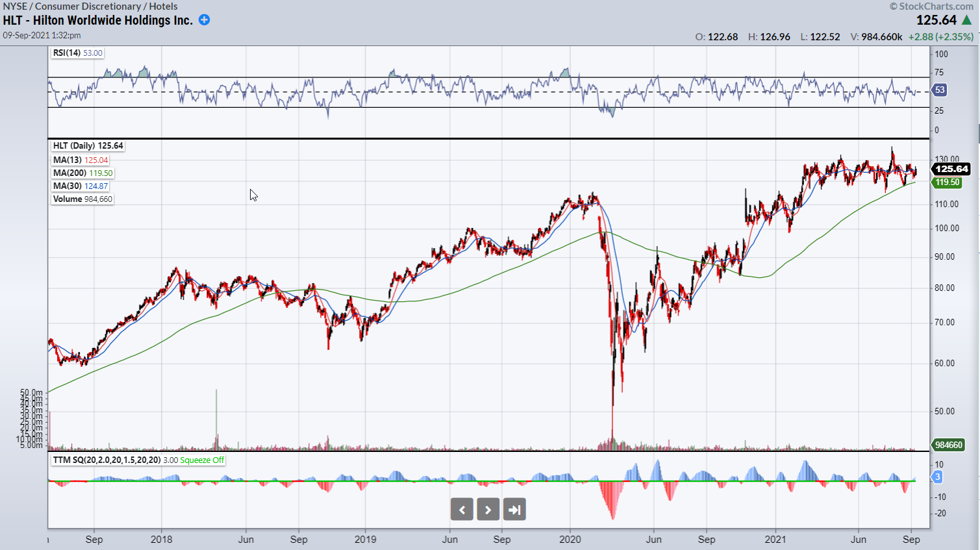Viewport: 980px width, 550px height.
Task: Click the L: 122.52 low value
Action: click(x=820, y=37)
